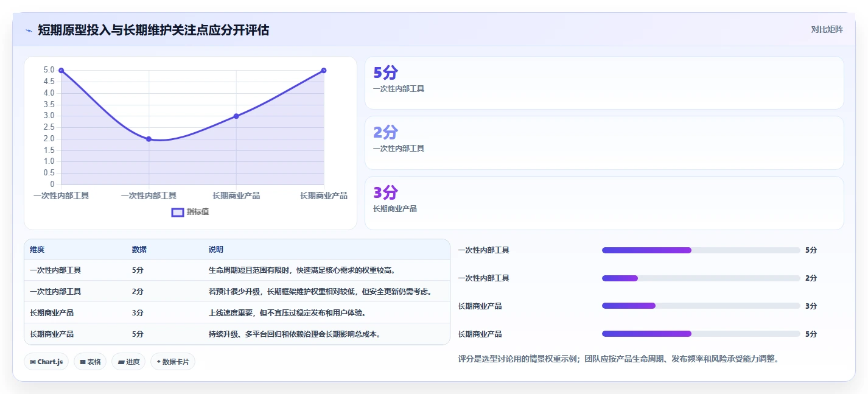The image size is (868, 394).
Task: Click the 1.5 y-axis label
Action: [49, 150]
